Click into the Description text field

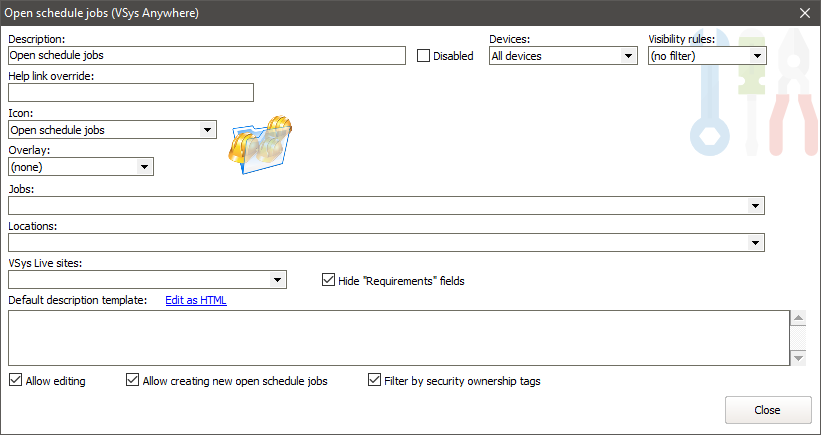(205, 56)
